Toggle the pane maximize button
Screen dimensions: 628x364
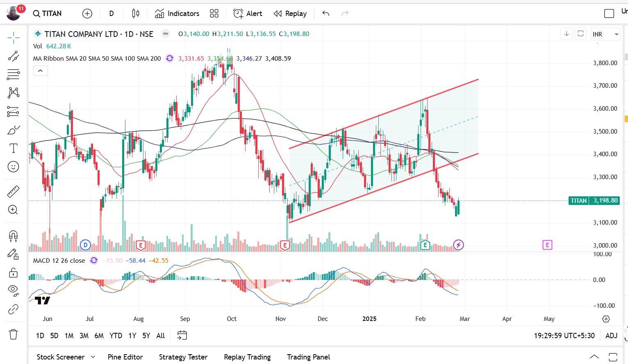pyautogui.click(x=580, y=34)
